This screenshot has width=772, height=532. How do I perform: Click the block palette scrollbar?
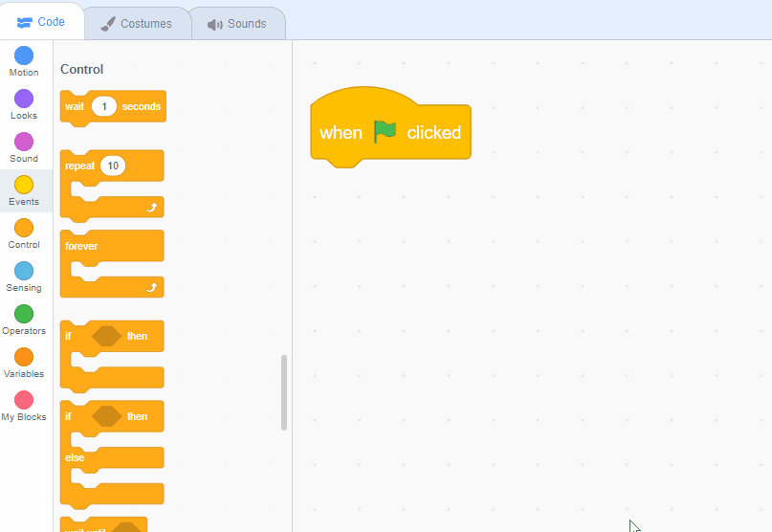[284, 392]
